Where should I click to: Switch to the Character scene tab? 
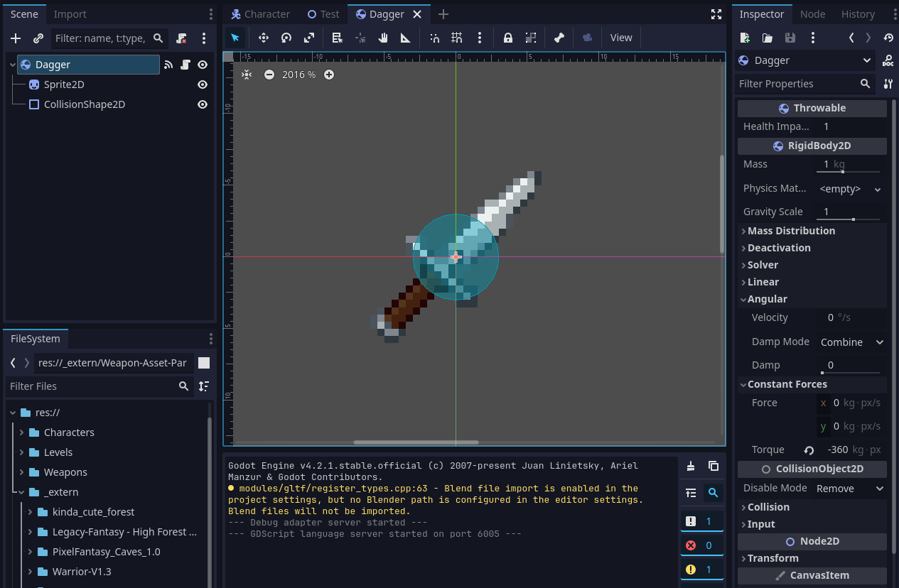[x=260, y=13]
